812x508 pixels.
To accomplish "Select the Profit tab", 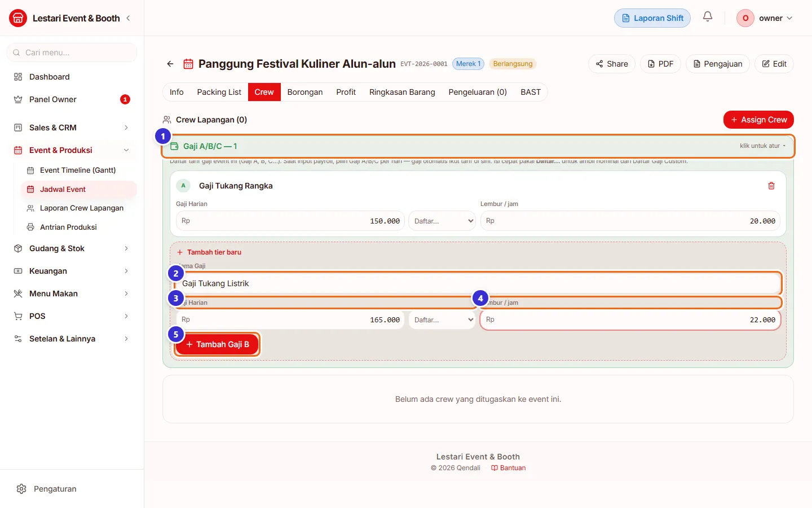I will pyautogui.click(x=346, y=92).
